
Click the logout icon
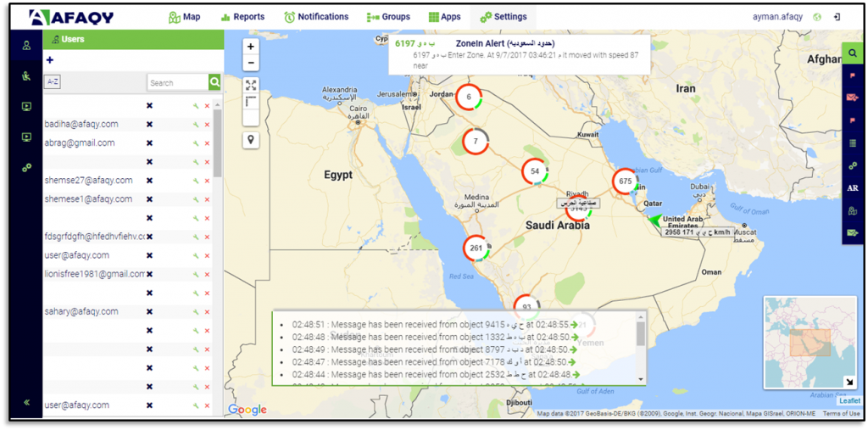point(837,17)
